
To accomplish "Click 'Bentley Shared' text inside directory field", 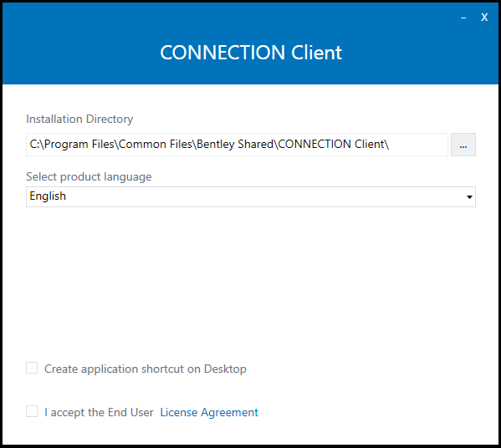I will pyautogui.click(x=235, y=145).
